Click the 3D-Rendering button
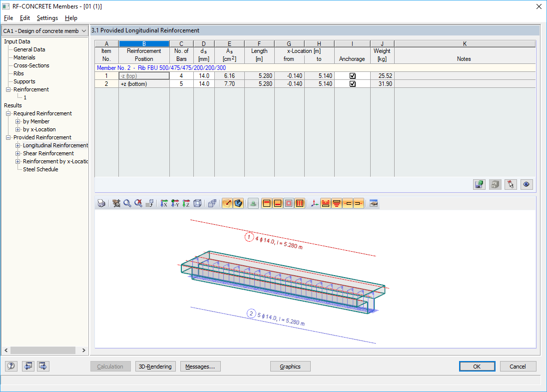 click(x=155, y=367)
